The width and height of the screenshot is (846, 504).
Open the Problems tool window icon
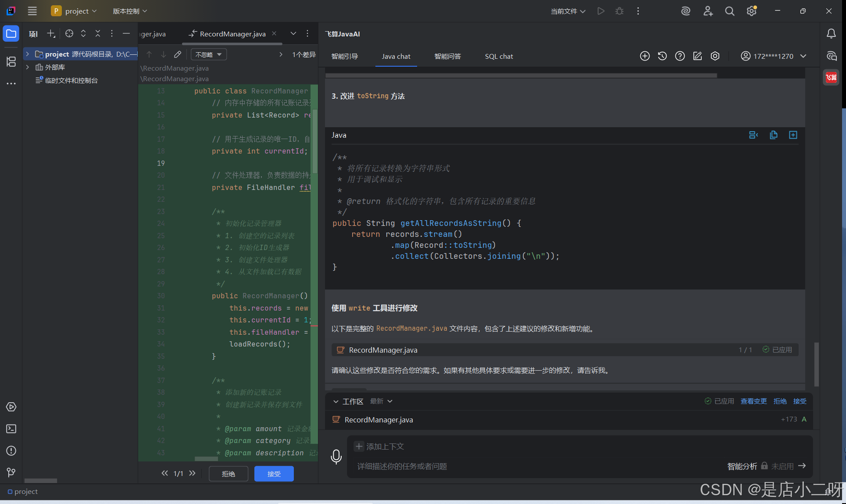(x=11, y=450)
